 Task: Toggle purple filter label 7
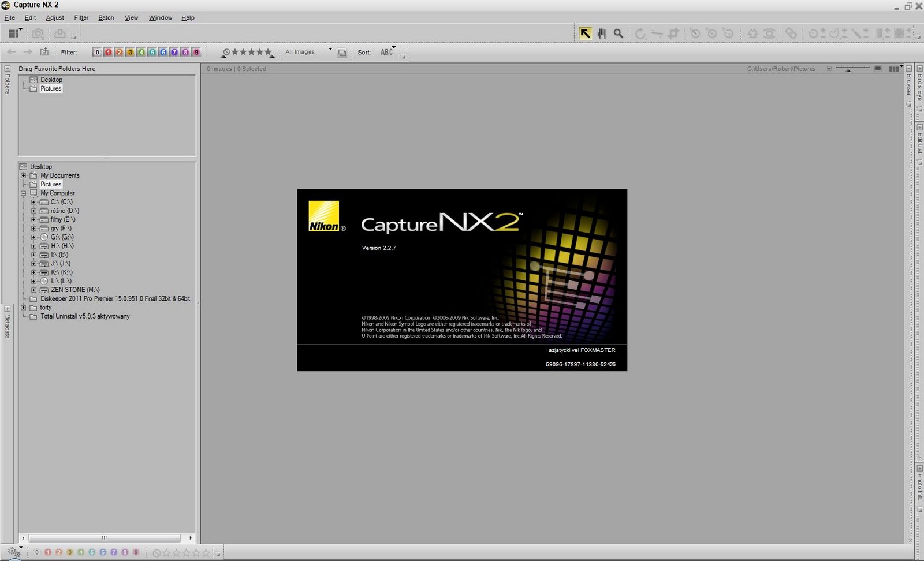174,52
